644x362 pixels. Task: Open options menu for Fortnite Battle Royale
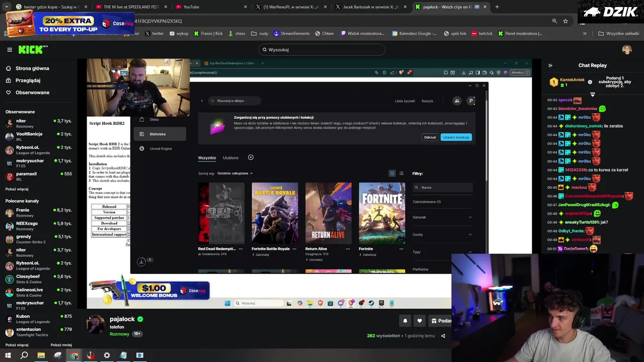(294, 249)
